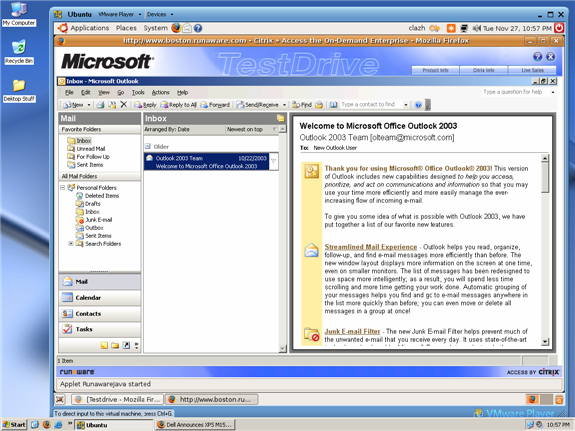
Task: Expand the Search Folders node
Action: [71, 244]
